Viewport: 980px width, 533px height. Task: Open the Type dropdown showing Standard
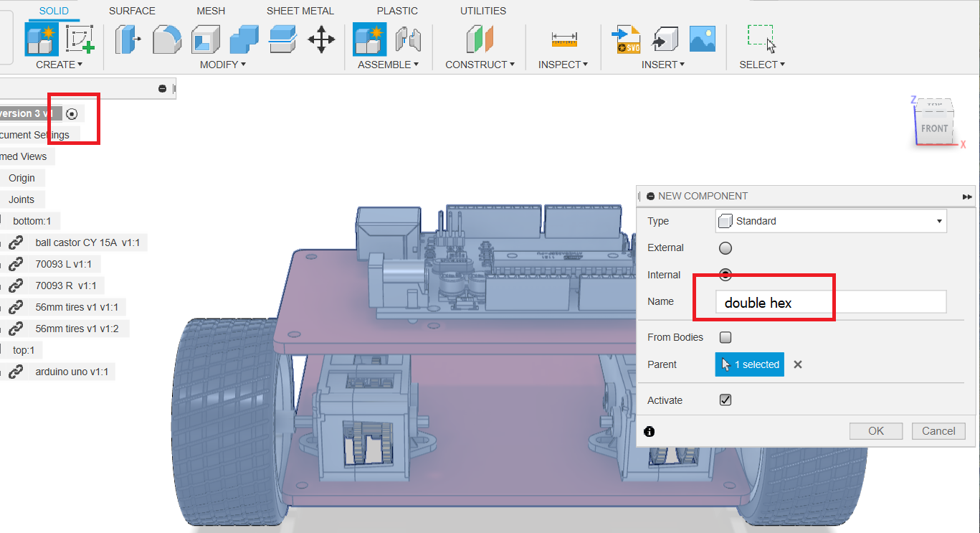pos(829,221)
